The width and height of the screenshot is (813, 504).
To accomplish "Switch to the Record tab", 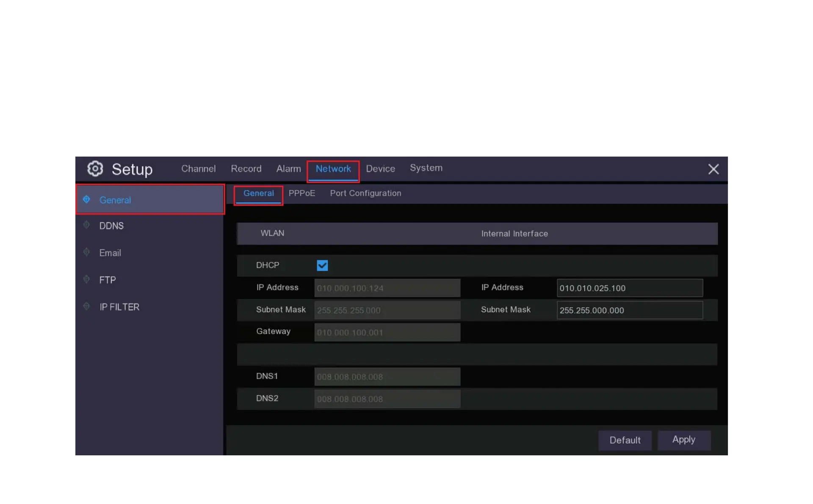I will (x=246, y=169).
